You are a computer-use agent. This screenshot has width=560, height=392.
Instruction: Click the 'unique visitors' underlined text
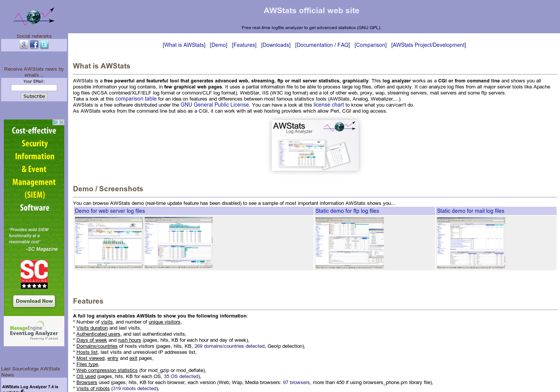pyautogui.click(x=164, y=322)
